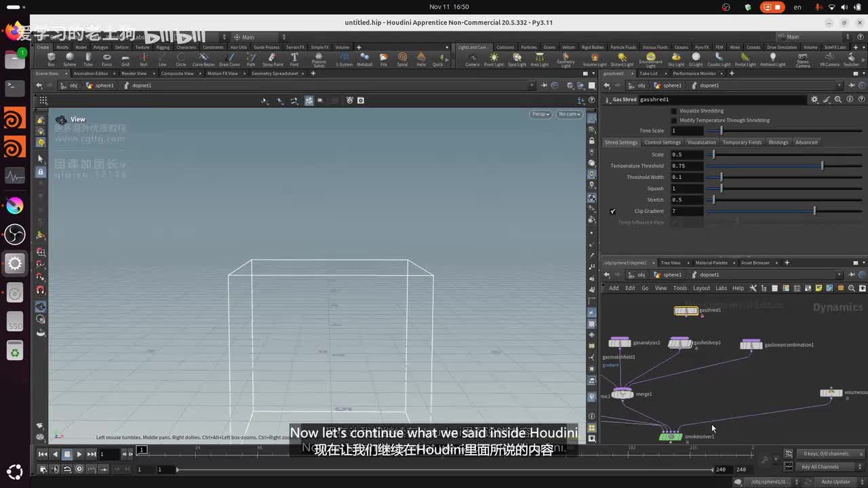The image size is (868, 488).
Task: Open the Persp viewport dropdown
Action: [x=541, y=114]
